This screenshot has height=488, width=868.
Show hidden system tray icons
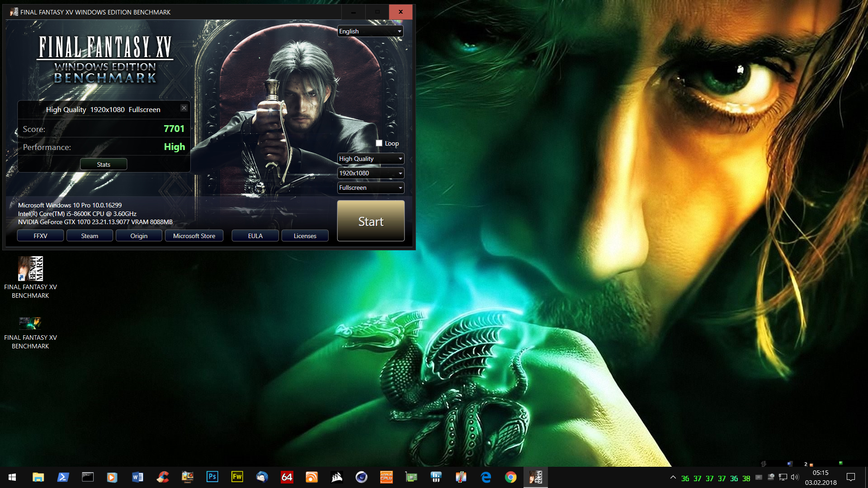tap(673, 478)
